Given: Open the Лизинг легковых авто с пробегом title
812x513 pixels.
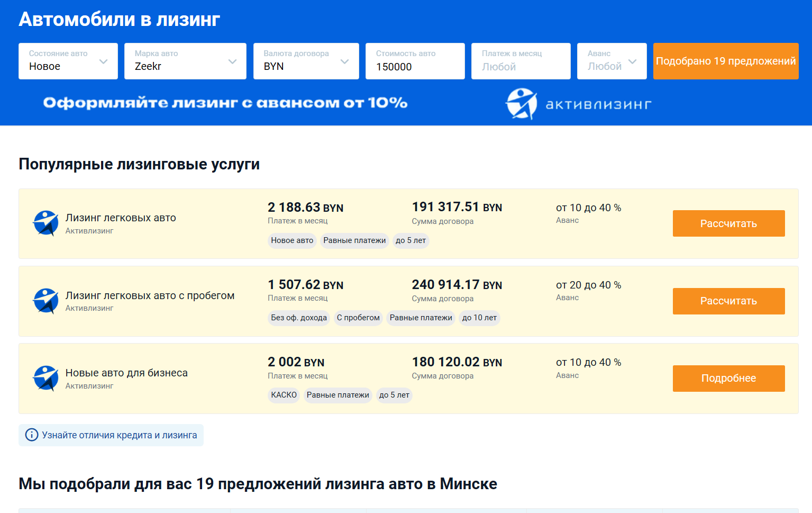Looking at the screenshot, I should 150,295.
